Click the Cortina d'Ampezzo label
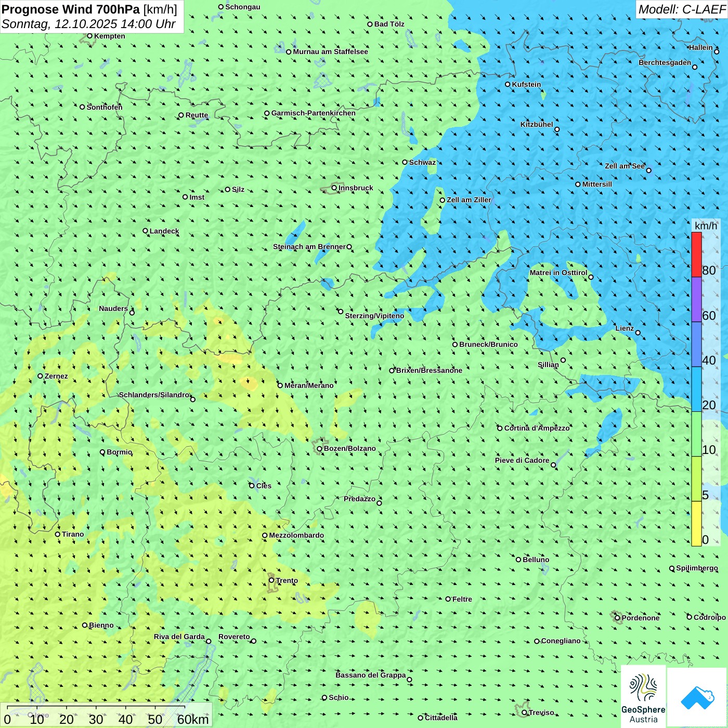The width and height of the screenshot is (728, 728). [537, 428]
